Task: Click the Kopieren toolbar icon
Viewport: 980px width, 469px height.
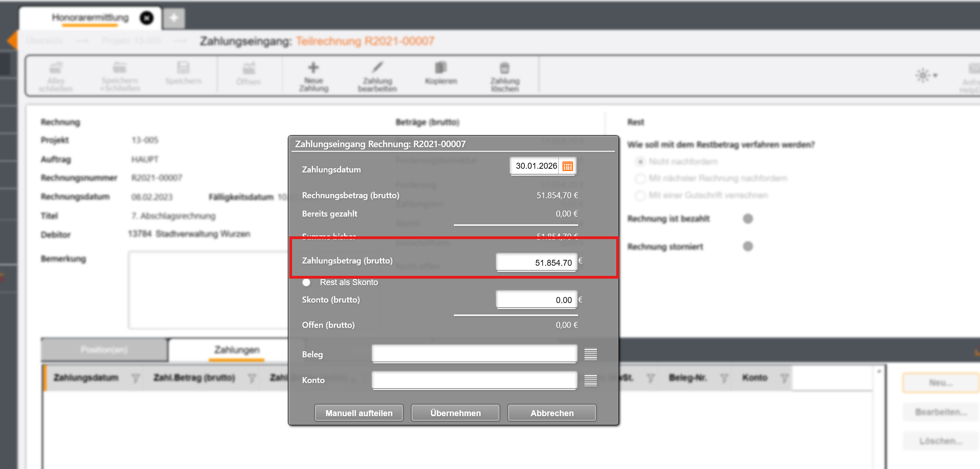Action: [441, 68]
